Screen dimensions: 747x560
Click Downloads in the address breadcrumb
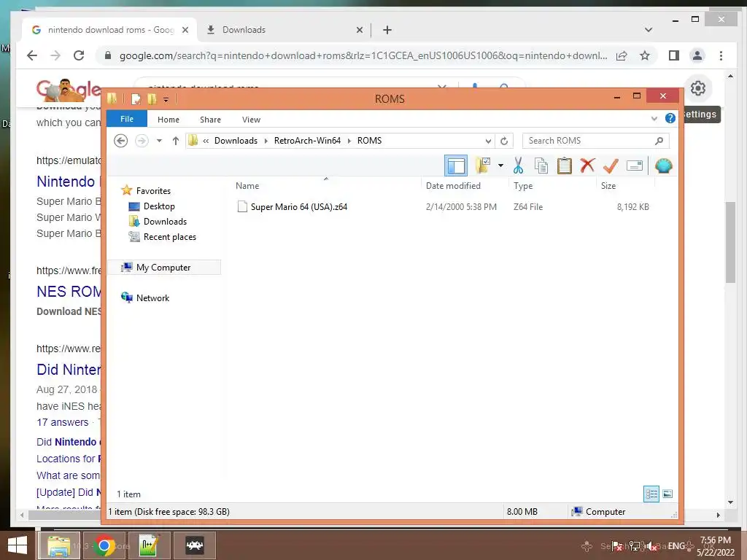tap(236, 141)
